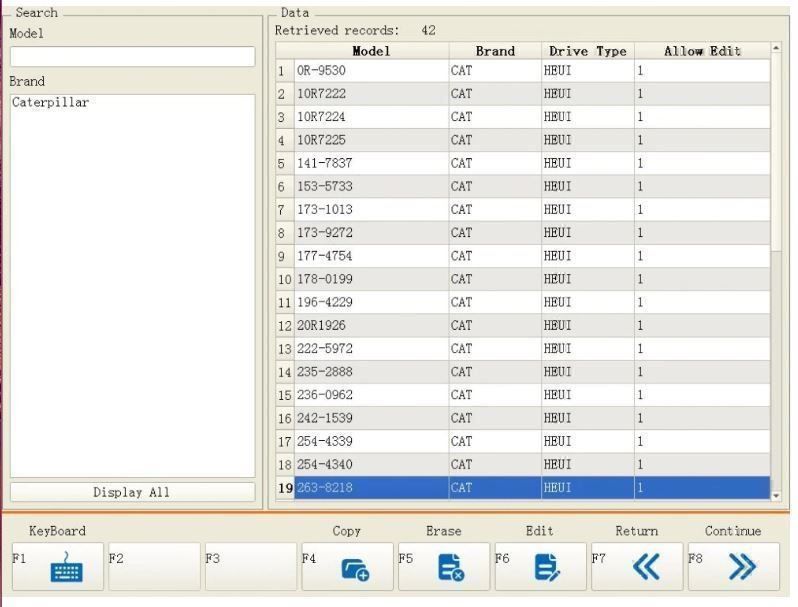Select Caterpillar in the Brand list
This screenshot has height=607, width=798.
coord(50,102)
